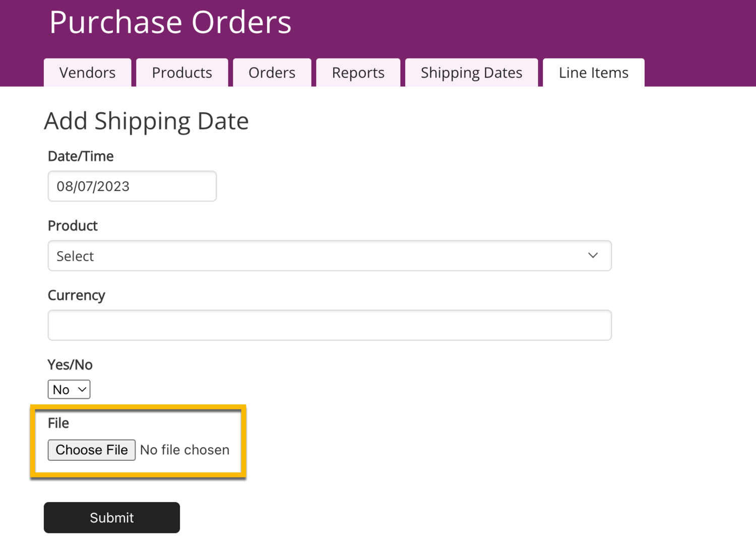Focus the empty Currency input field

pos(330,325)
